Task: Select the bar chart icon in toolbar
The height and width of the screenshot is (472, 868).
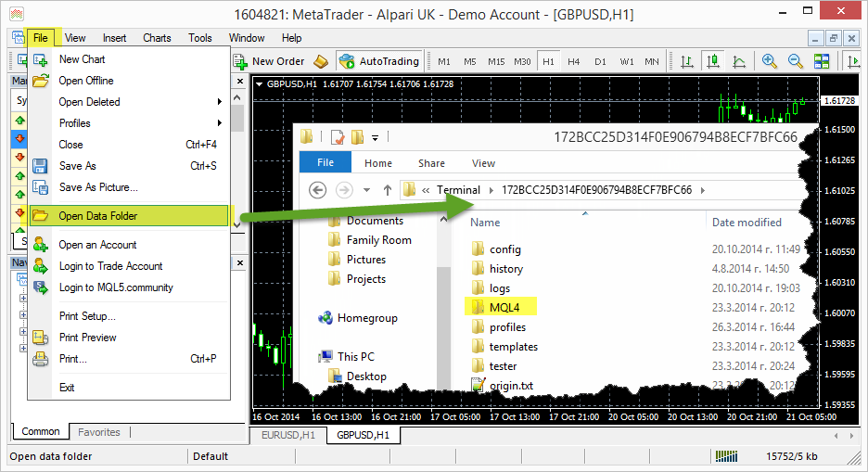Action: pos(687,61)
